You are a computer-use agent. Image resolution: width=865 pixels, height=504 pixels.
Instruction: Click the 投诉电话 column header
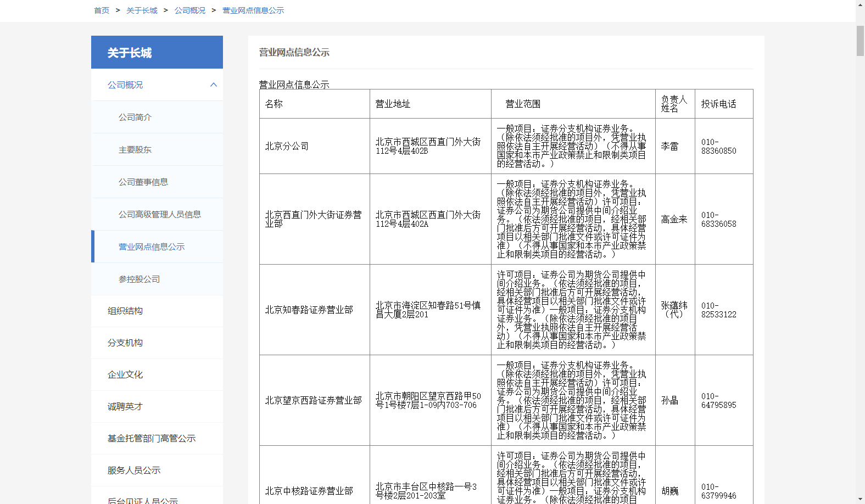coord(724,104)
